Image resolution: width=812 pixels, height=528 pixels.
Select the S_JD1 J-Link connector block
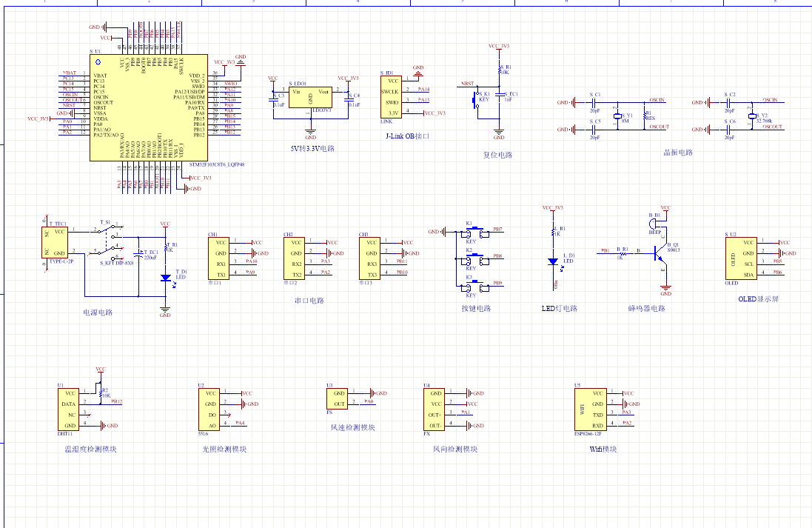click(x=391, y=97)
